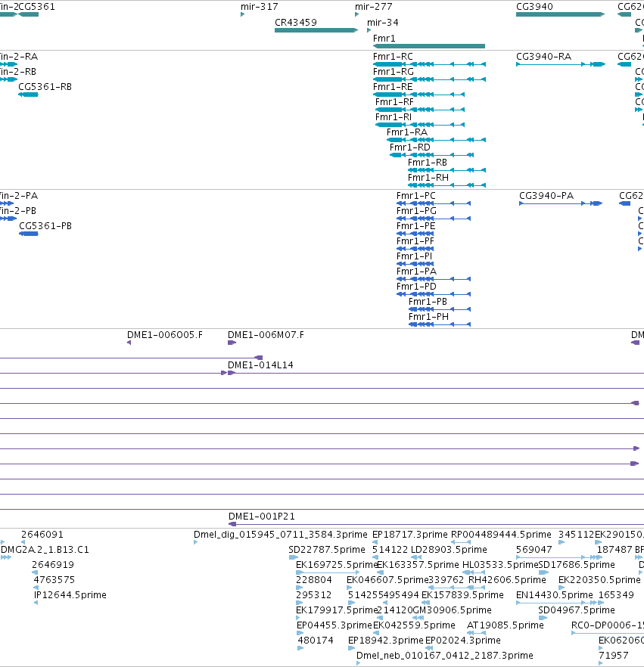
Task: Select the Fmr1-RD transcript
Action: [431, 155]
